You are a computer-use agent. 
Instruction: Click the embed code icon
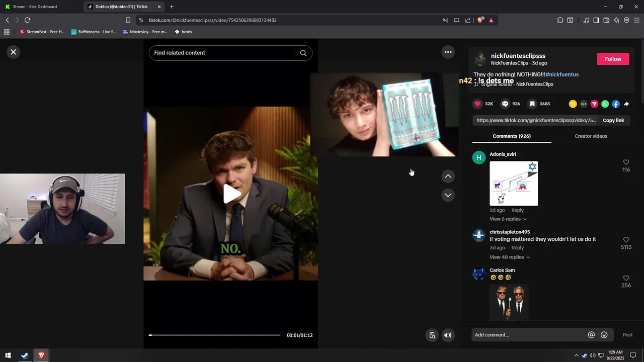point(584,104)
